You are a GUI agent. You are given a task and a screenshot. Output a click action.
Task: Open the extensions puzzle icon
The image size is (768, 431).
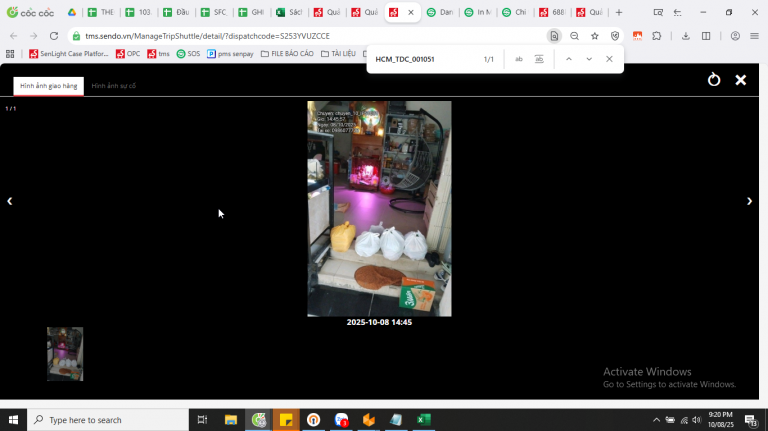657,36
